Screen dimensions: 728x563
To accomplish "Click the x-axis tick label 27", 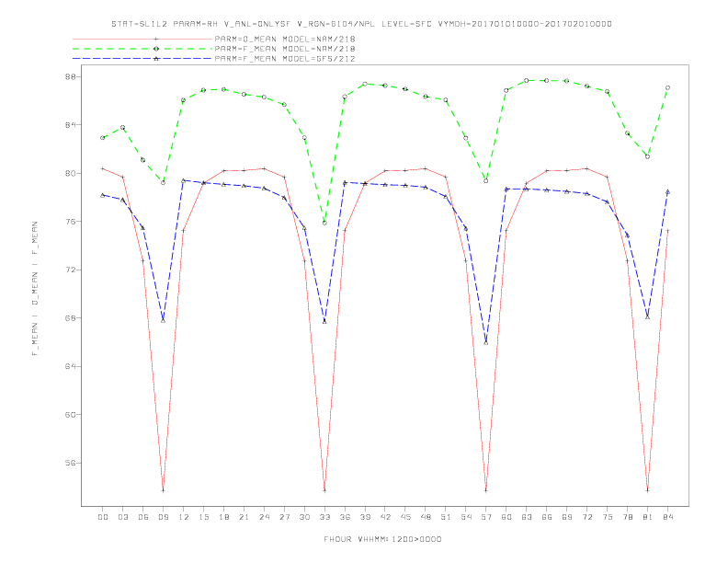I will pyautogui.click(x=284, y=517).
